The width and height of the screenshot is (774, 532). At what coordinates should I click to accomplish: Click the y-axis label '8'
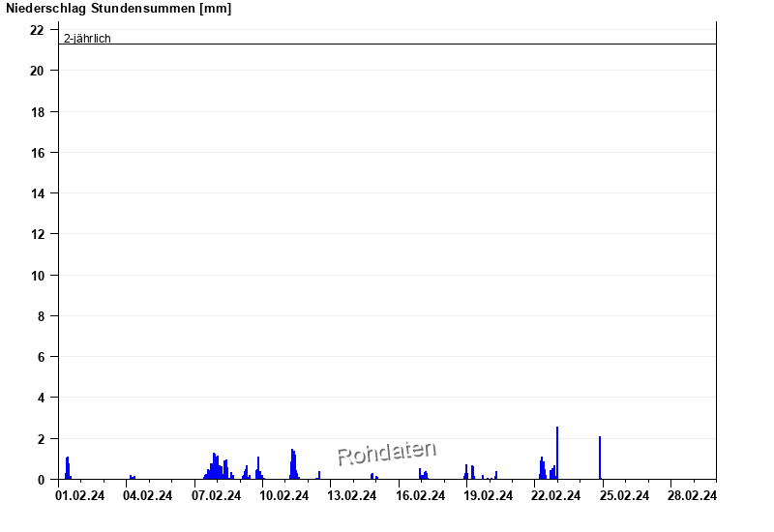[x=41, y=316]
